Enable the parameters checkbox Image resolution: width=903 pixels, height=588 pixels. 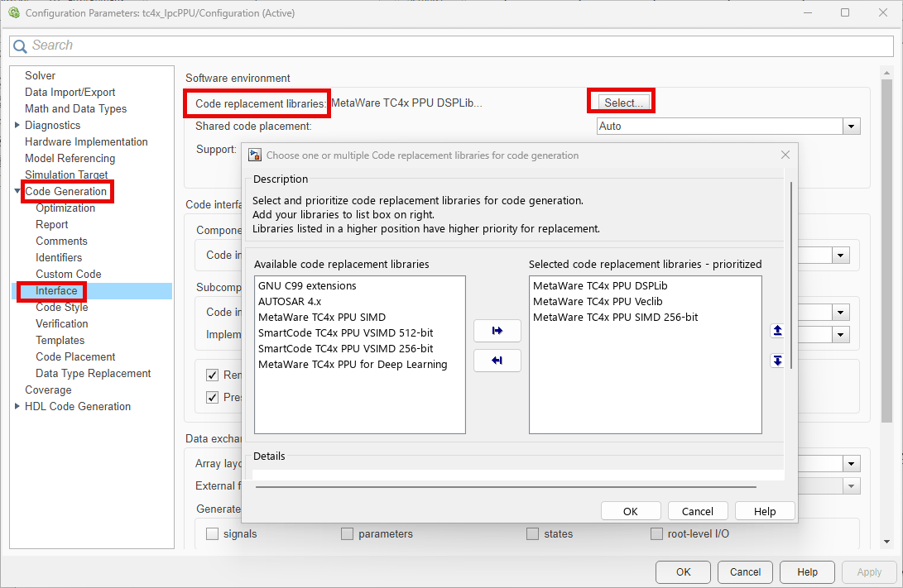tap(348, 533)
